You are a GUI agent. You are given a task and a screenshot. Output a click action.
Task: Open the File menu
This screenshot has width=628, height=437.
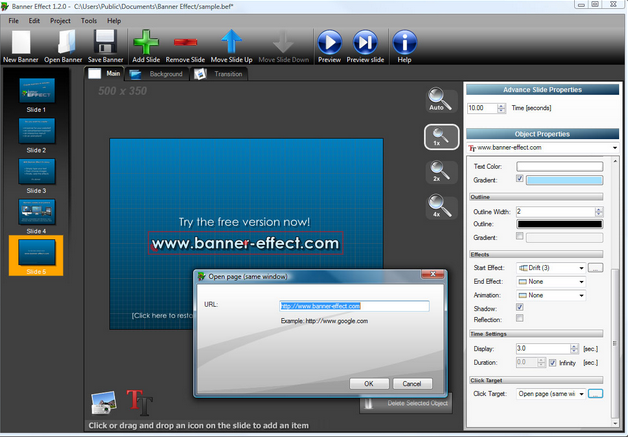point(14,21)
